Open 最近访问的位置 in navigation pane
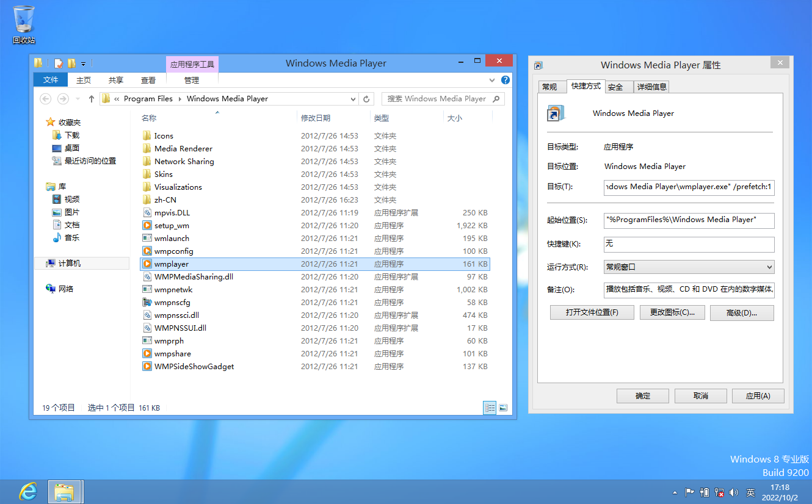The width and height of the screenshot is (812, 504). point(90,160)
